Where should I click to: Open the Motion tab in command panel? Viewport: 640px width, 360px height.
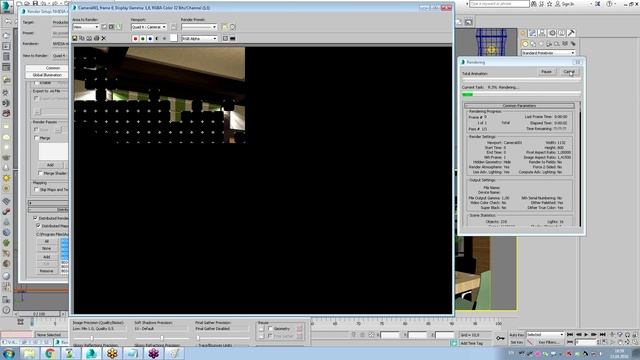click(x=552, y=33)
